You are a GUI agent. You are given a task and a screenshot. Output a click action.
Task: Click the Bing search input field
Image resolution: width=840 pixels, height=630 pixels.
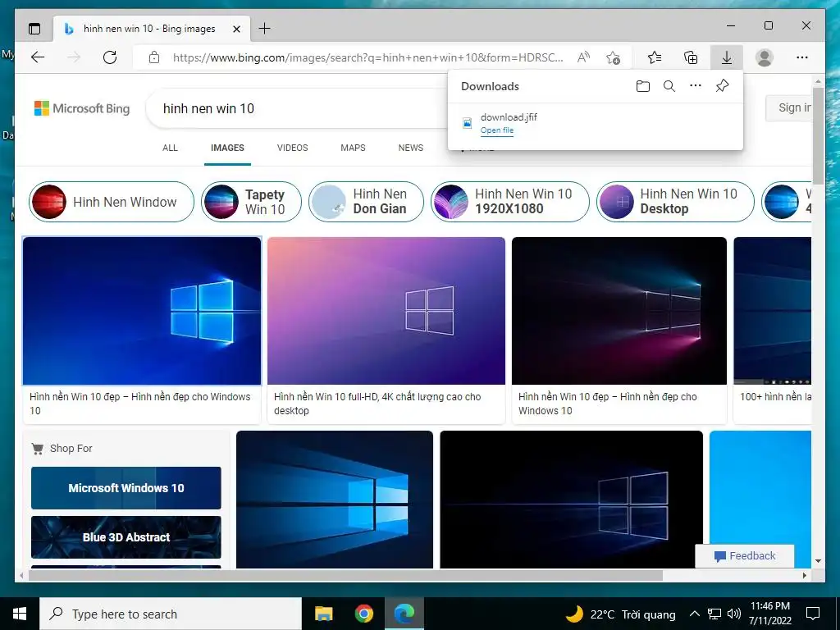(x=297, y=109)
